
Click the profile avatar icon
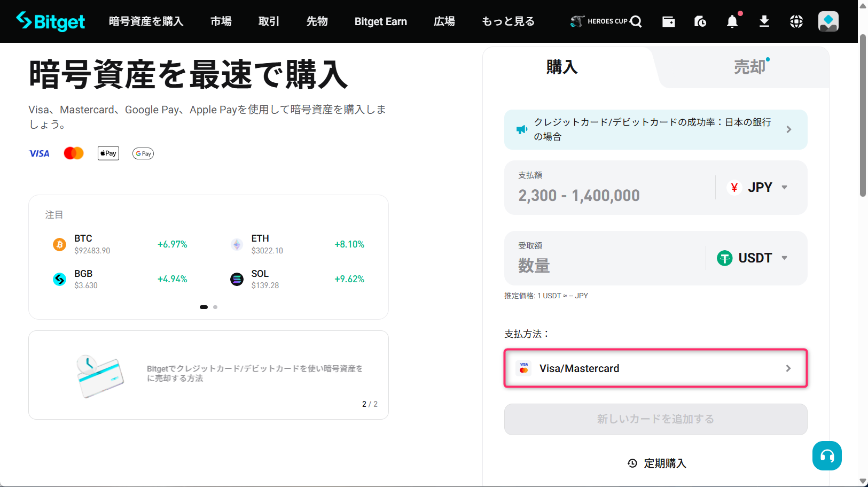tap(827, 21)
